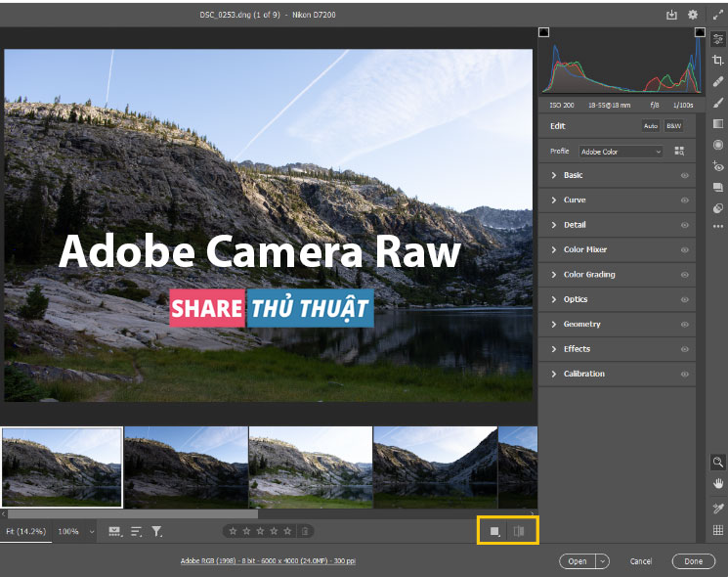Select the Adjustment Brush tool

718,103
